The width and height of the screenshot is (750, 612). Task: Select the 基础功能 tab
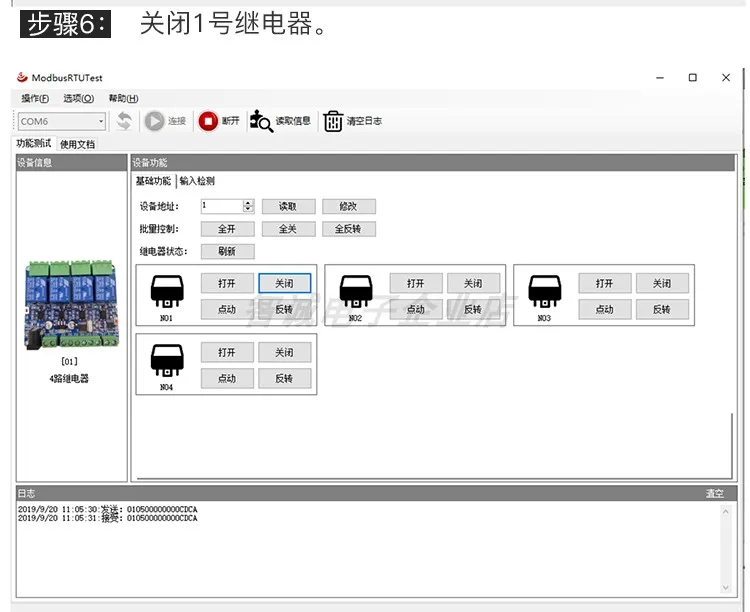[x=153, y=181]
